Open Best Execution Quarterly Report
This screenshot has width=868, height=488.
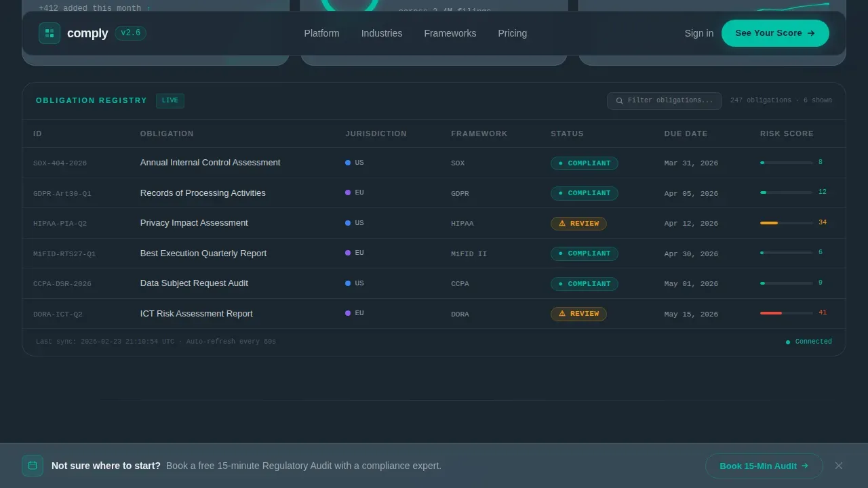(203, 253)
